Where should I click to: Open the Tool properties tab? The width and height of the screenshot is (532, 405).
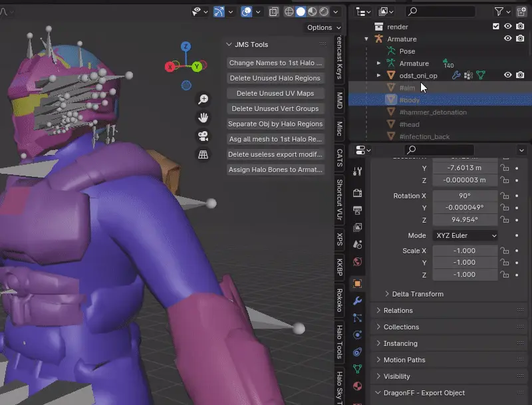(x=357, y=172)
